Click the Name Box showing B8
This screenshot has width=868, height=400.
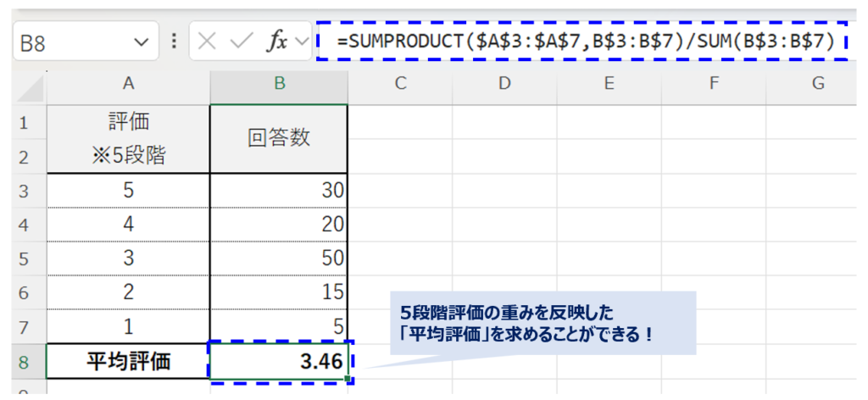click(86, 41)
